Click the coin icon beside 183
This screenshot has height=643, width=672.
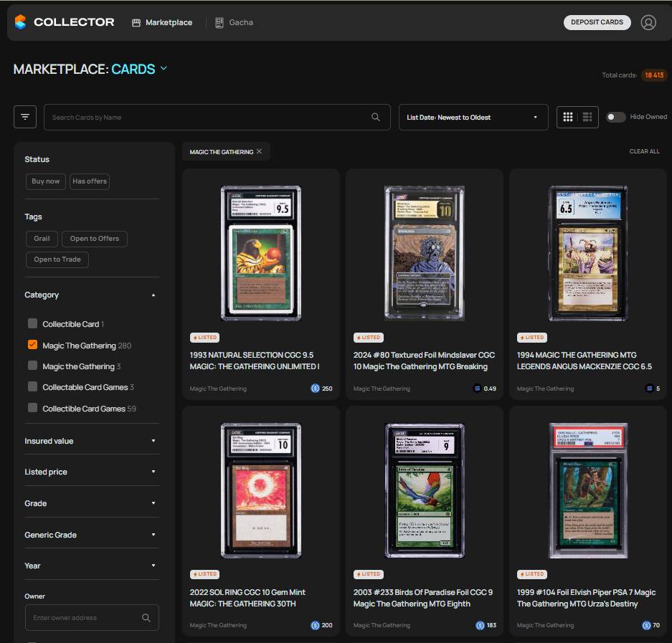click(480, 625)
